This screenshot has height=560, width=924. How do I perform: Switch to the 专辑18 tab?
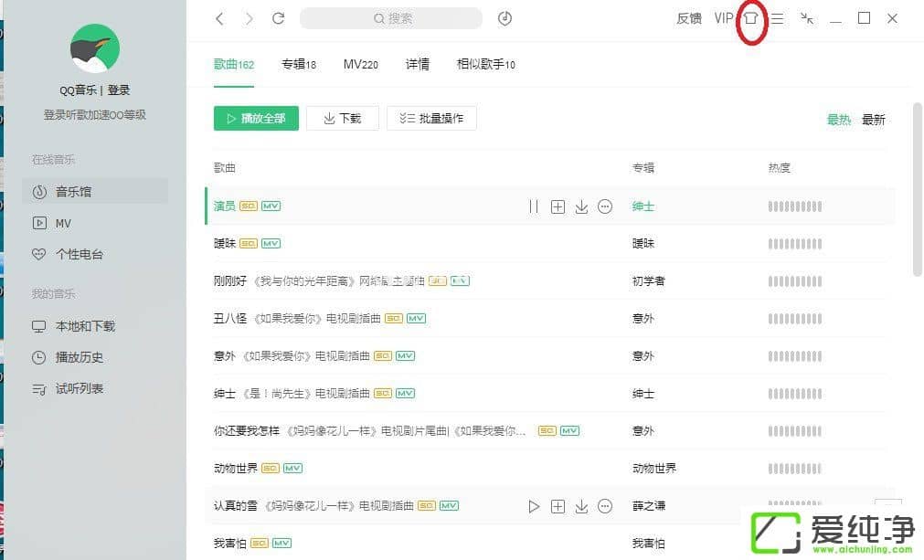[x=299, y=64]
